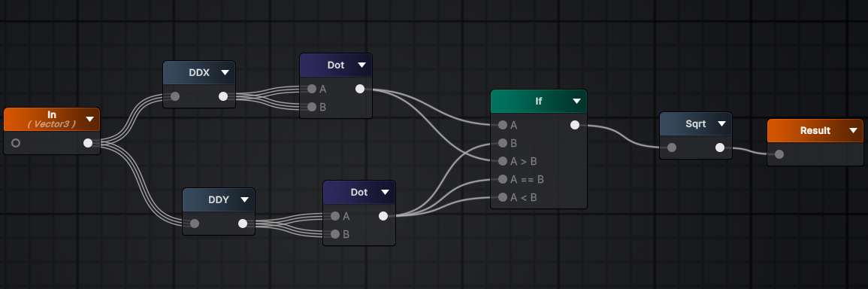This screenshot has height=289, width=868.
Task: Select the If node output port
Action: tap(575, 126)
